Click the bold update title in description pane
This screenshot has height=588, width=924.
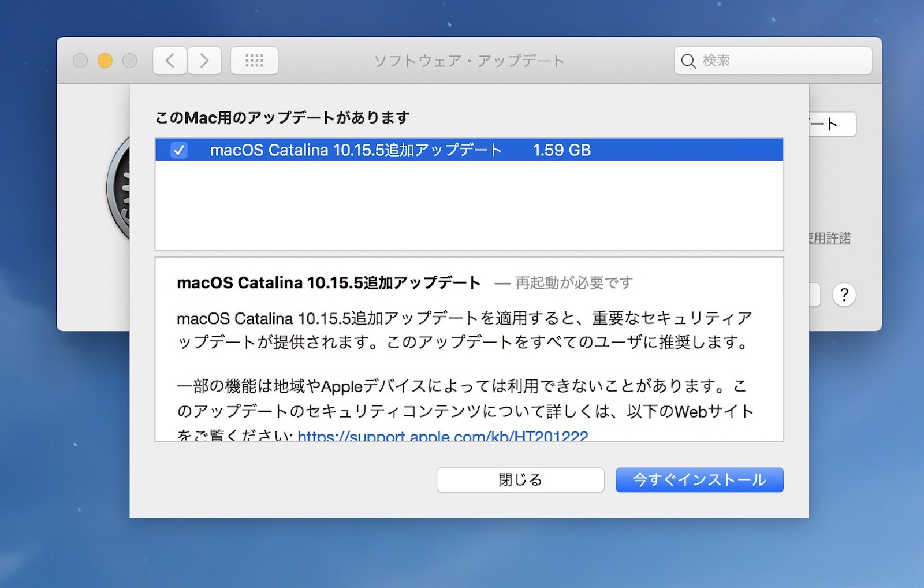tap(329, 282)
